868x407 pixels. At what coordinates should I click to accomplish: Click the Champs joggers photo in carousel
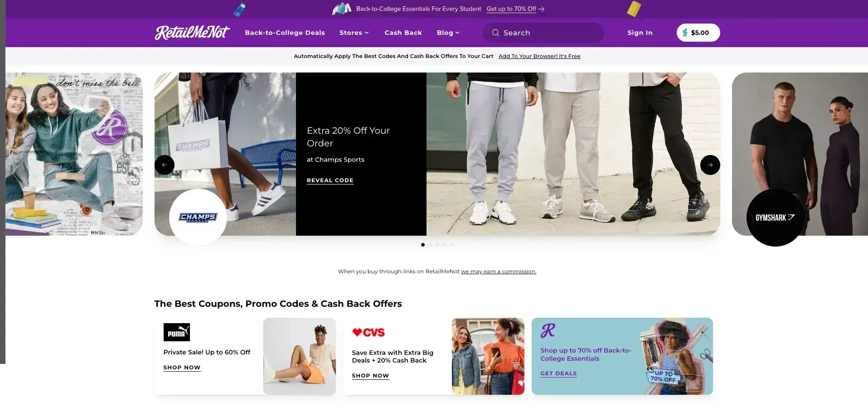pyautogui.click(x=573, y=154)
